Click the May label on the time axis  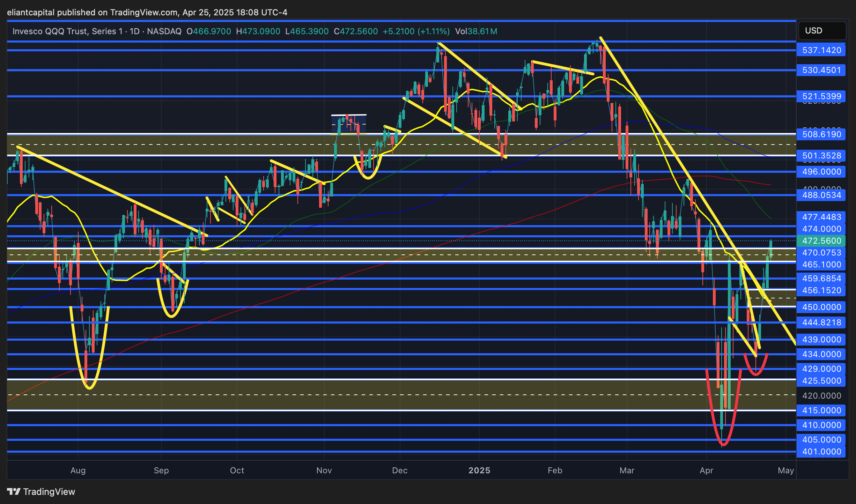(786, 470)
